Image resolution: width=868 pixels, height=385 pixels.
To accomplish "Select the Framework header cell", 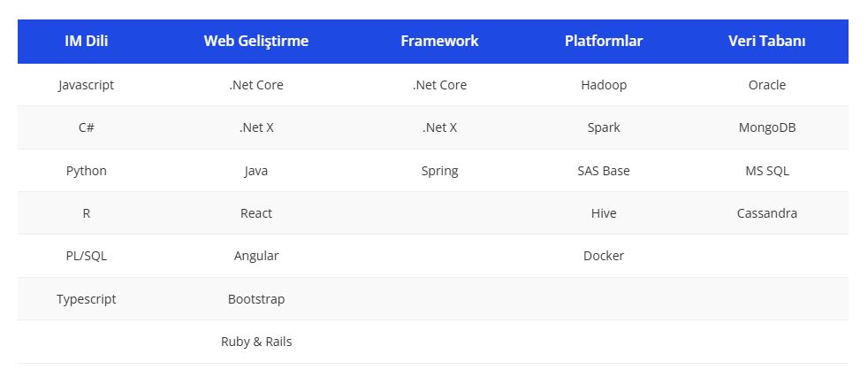I will point(439,41).
